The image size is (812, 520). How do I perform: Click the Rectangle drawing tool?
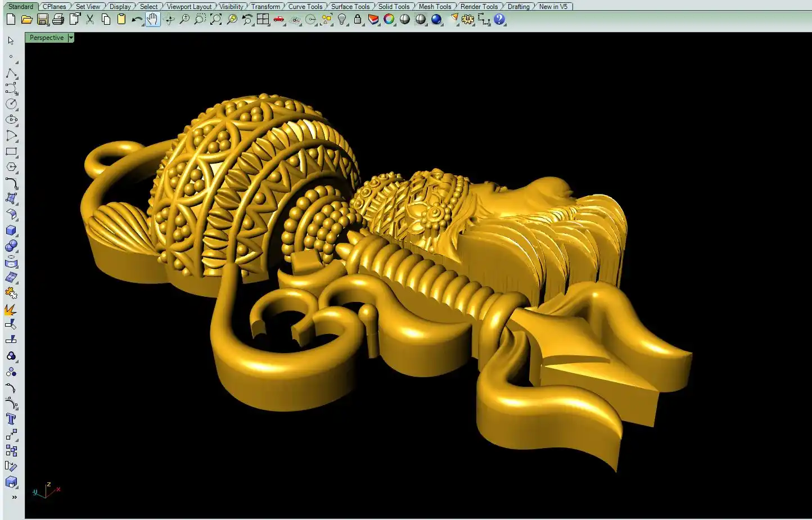[11, 152]
